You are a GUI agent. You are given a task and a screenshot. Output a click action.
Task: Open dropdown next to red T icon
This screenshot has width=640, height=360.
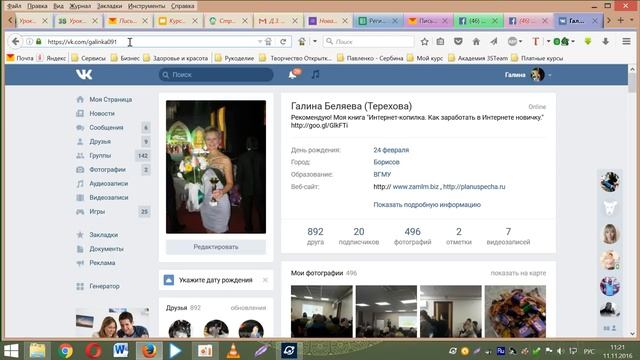coord(548,42)
